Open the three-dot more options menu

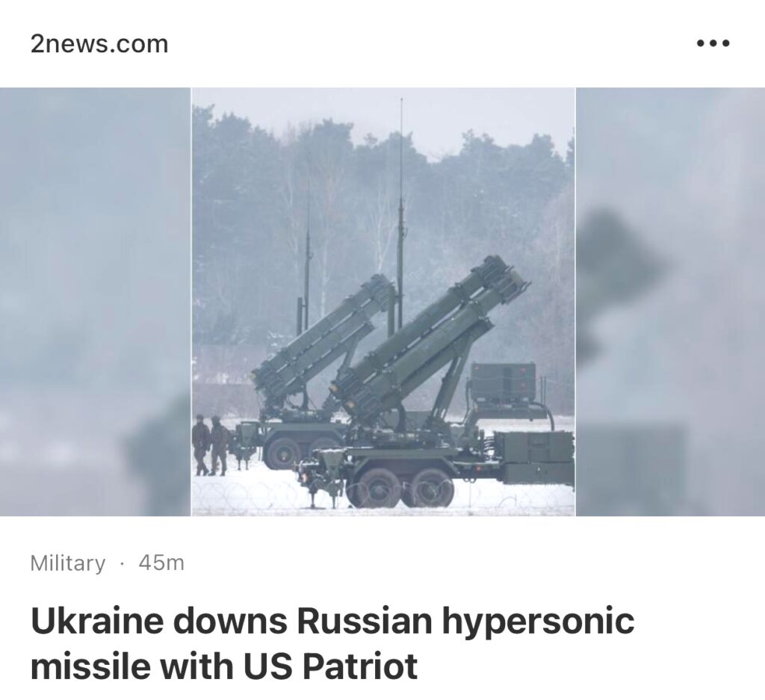click(x=713, y=43)
